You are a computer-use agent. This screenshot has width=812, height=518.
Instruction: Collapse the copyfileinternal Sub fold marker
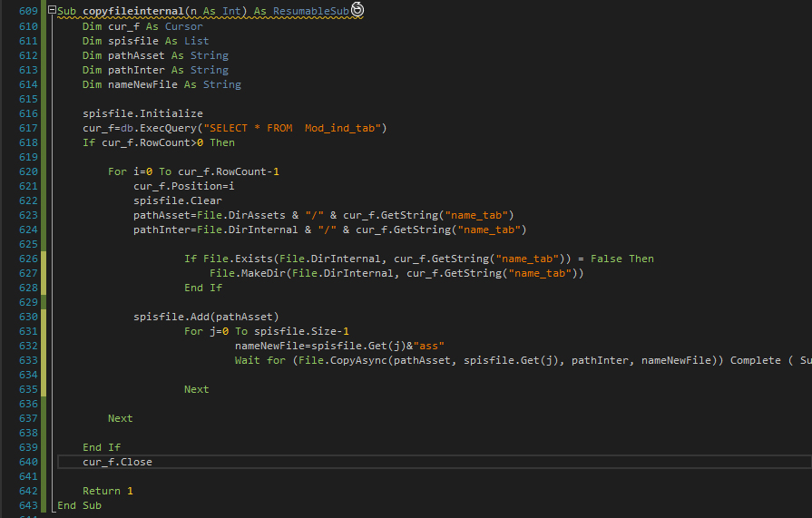[52, 10]
